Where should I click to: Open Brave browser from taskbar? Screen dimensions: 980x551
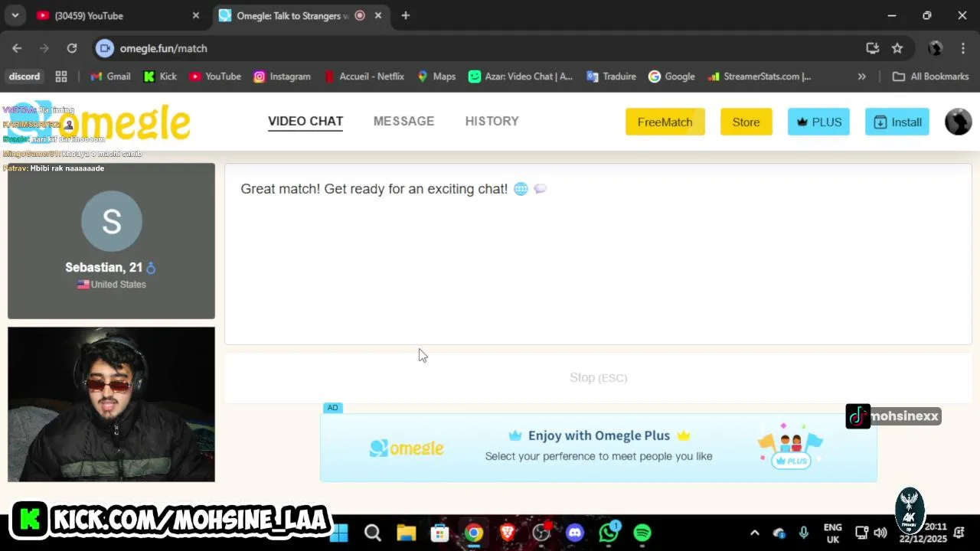pyautogui.click(x=507, y=533)
